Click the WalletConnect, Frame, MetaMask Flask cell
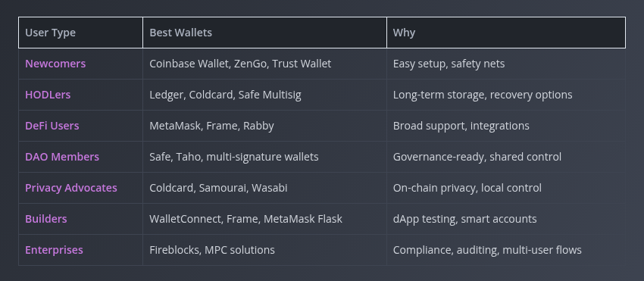The width and height of the screenshot is (644, 281). pos(264,219)
